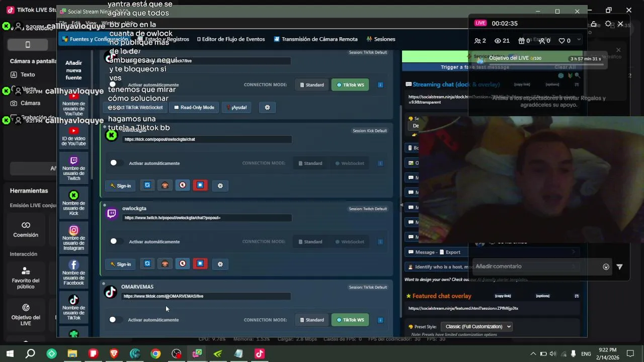The width and height of the screenshot is (644, 362).
Task: Click Twitch owlockgta chat URL field
Action: pyautogui.click(x=207, y=218)
